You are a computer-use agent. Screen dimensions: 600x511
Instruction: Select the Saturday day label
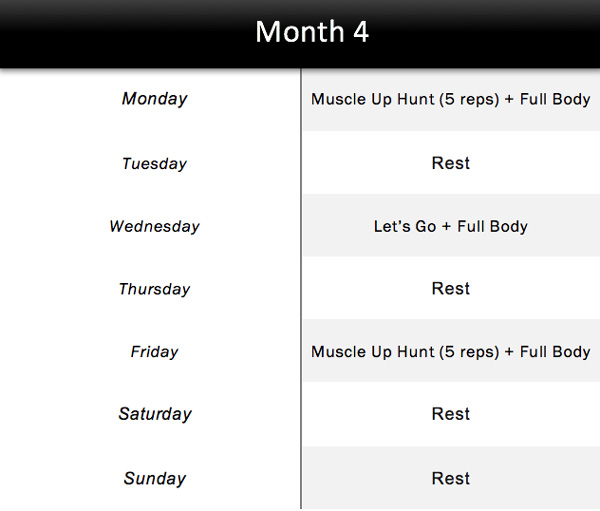pos(154,414)
